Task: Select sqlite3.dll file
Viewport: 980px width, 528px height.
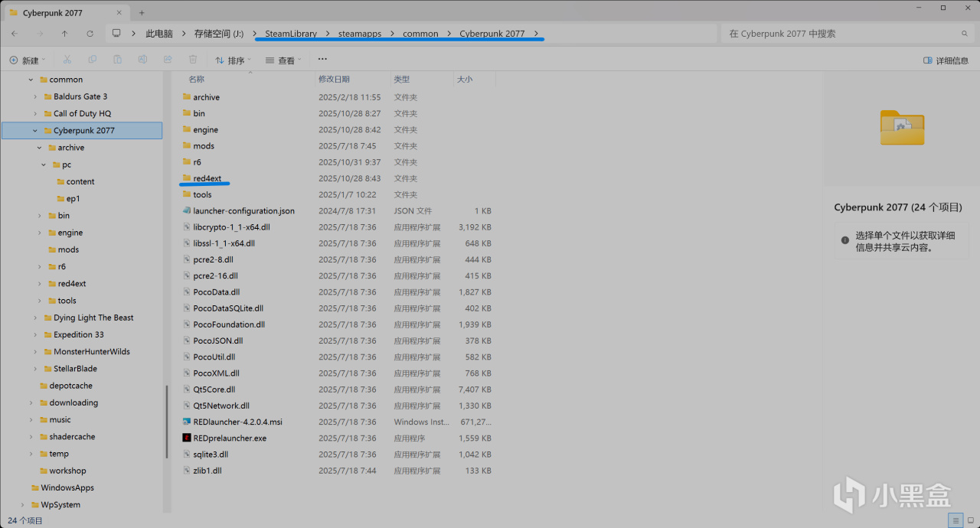Action: click(x=211, y=454)
